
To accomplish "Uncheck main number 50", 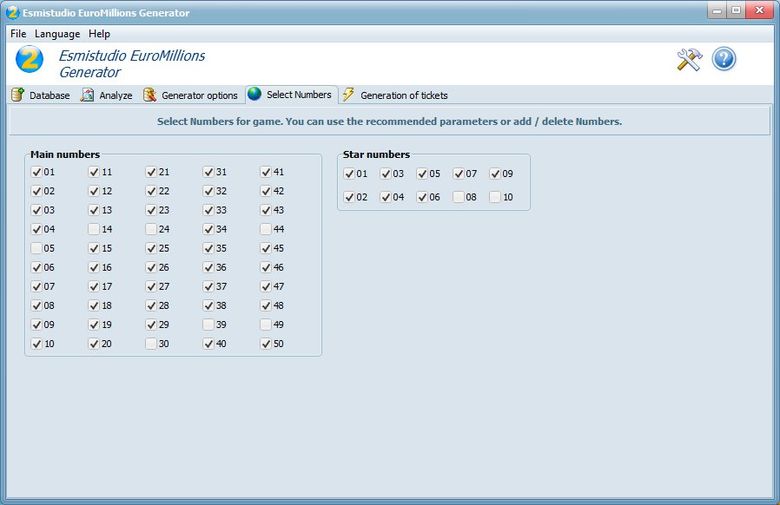I will point(266,344).
